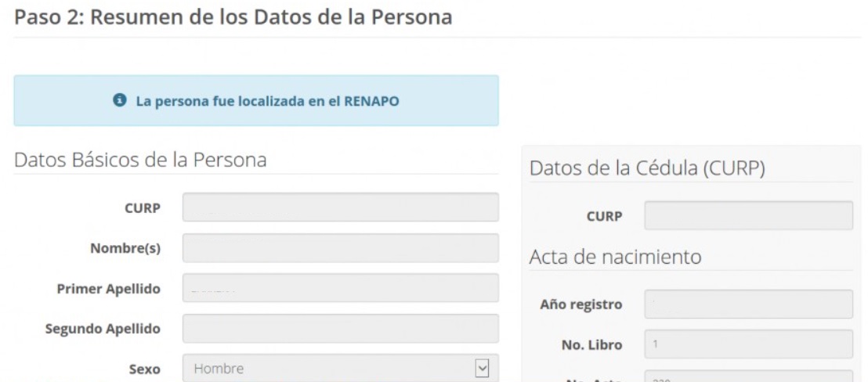
Task: Click into the Segundo Apellido field
Action: [340, 329]
